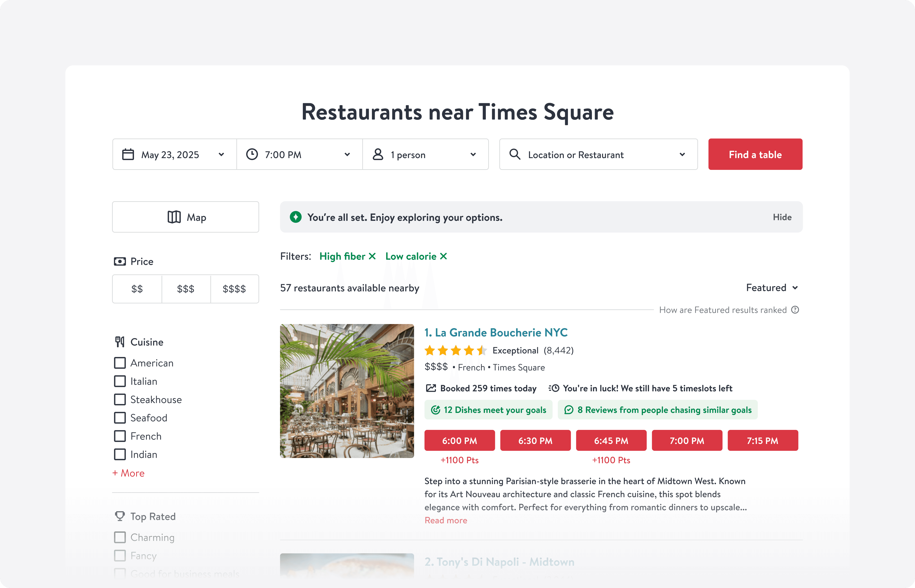915x588 pixels.
Task: Click the help icon next to Featured results ranked
Action: pos(795,310)
